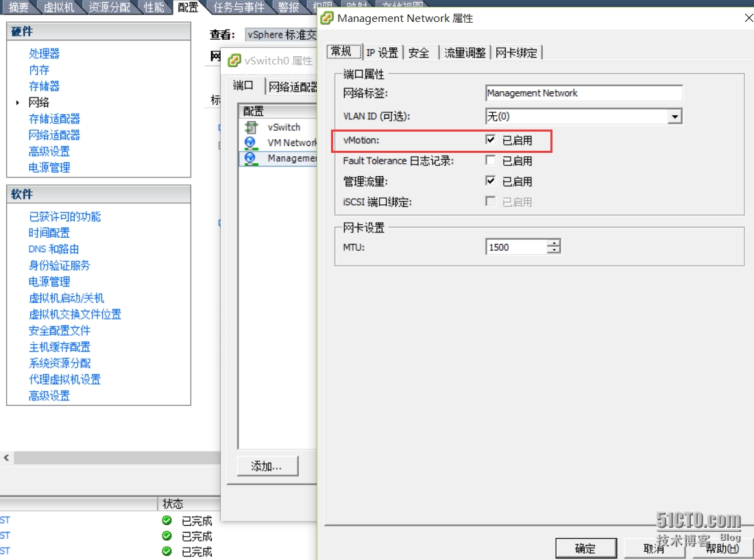Click the VM Network port group icon
This screenshot has height=560, width=754.
250,143
